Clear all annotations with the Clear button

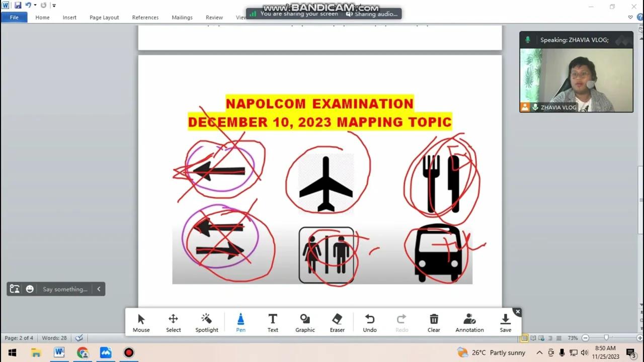click(434, 322)
